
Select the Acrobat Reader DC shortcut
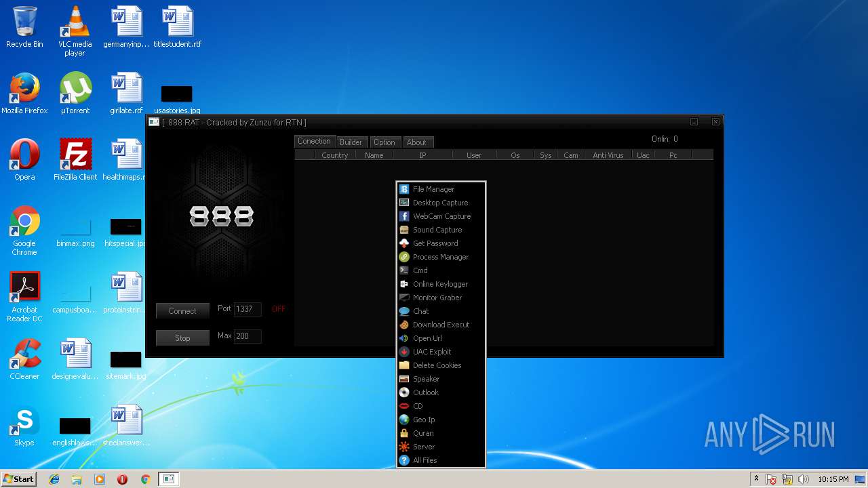24,297
